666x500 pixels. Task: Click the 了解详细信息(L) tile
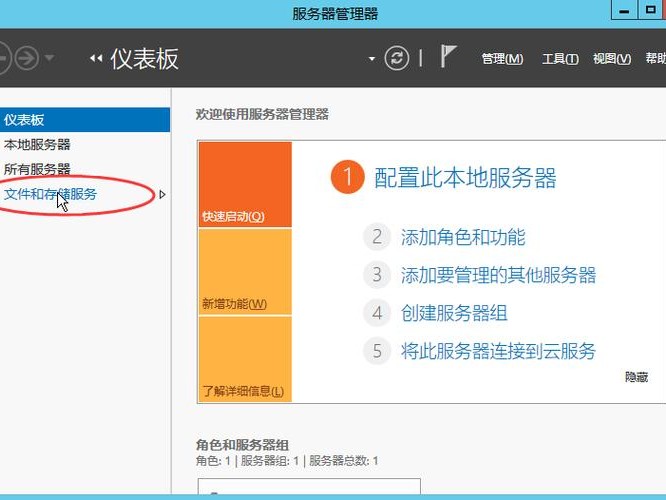pyautogui.click(x=245, y=359)
